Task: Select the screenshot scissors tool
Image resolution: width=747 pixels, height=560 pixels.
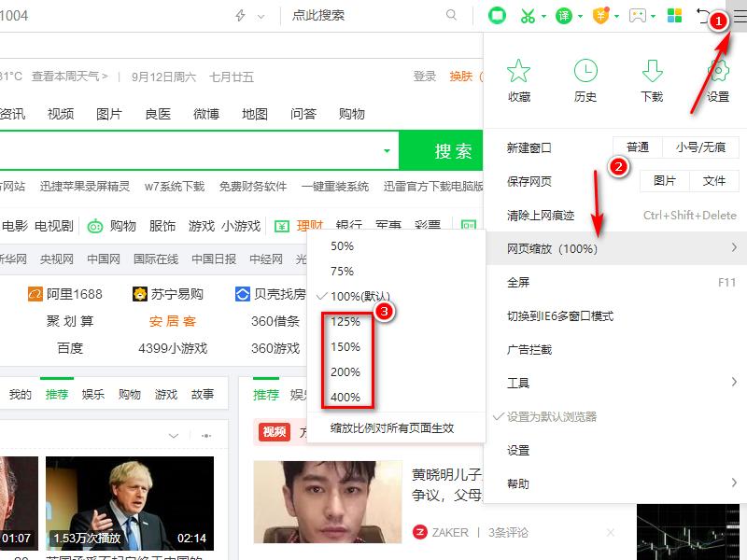Action: [527, 15]
